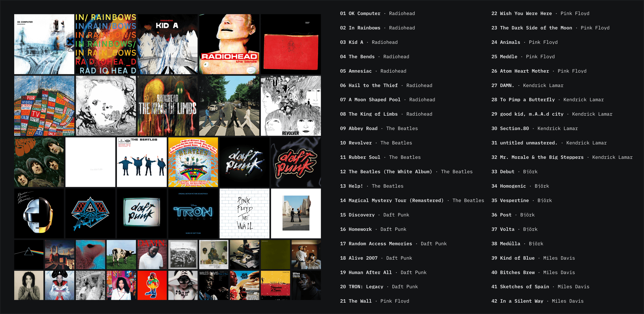Click the Hail to the Thief cover
Screen dimensions: 644x314
pyautogui.click(x=44, y=106)
